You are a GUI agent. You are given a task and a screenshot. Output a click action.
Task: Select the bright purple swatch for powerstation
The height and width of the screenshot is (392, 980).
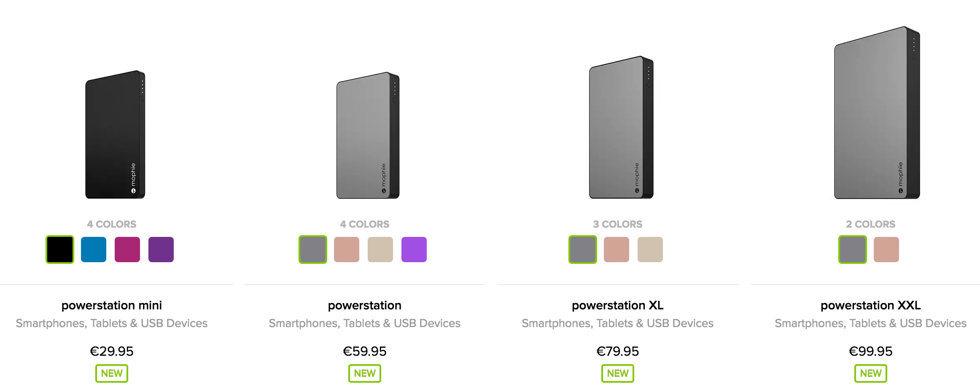[414, 249]
